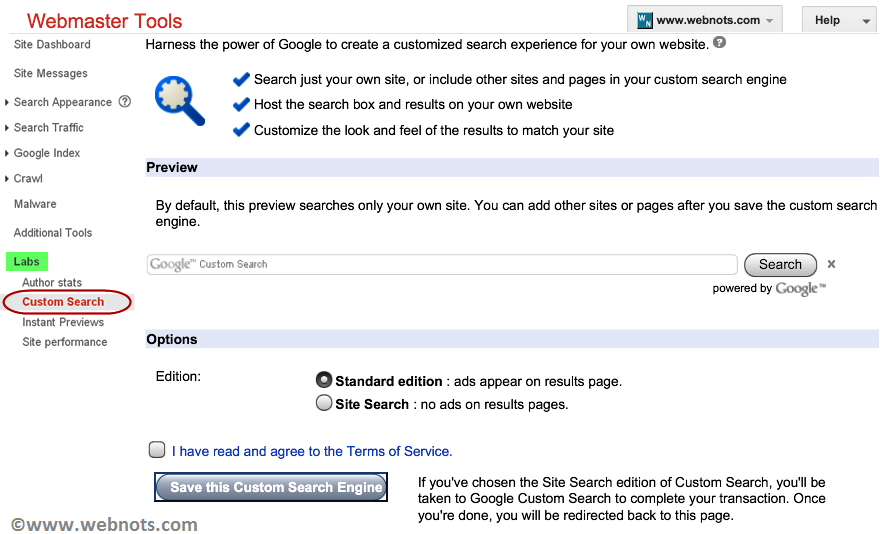The image size is (880, 534).
Task: Expand the Search Appearance section
Action: point(7,102)
